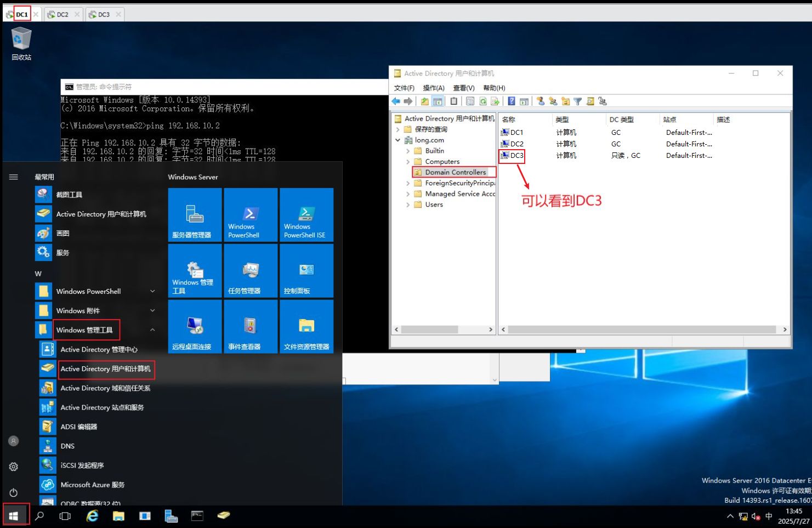
Task: Open DNS manager from Start menu
Action: [99, 446]
